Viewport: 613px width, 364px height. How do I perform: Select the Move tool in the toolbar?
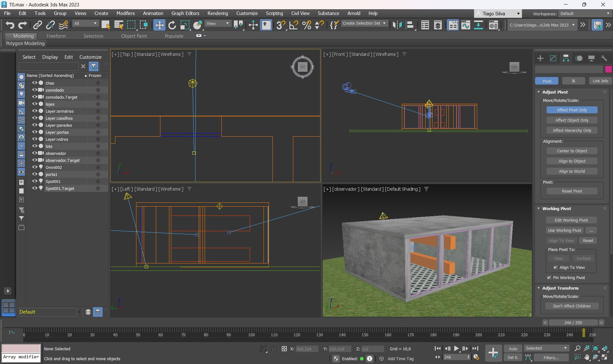point(159,25)
